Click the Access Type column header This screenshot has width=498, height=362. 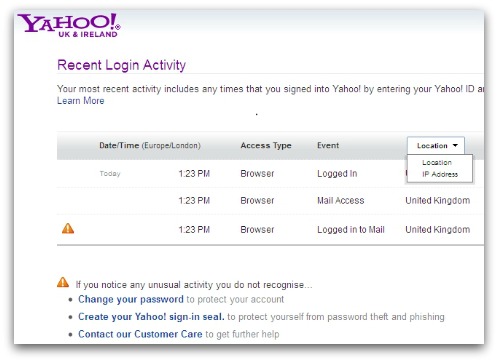click(x=266, y=145)
